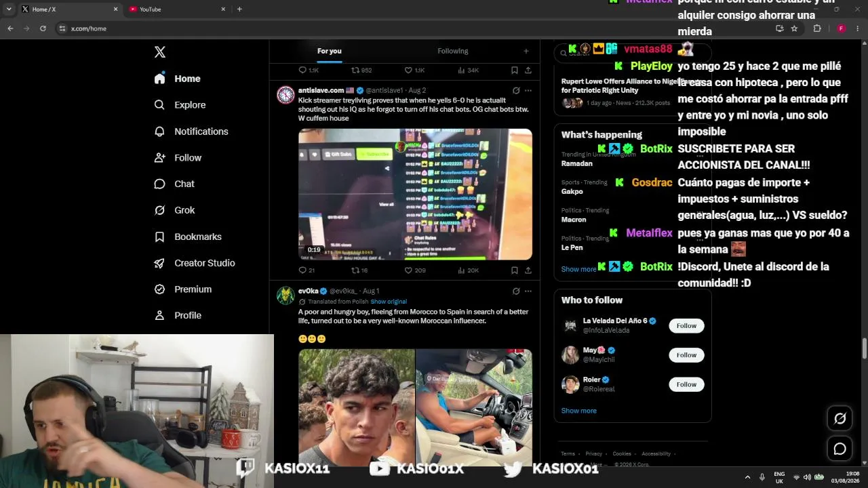
Task: Follow the Roier account
Action: point(686,384)
